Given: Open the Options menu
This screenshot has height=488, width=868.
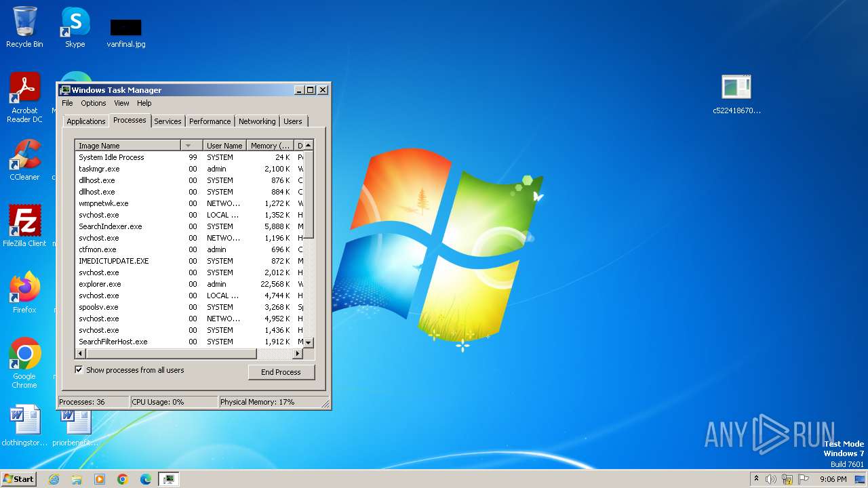Looking at the screenshot, I should tap(94, 103).
